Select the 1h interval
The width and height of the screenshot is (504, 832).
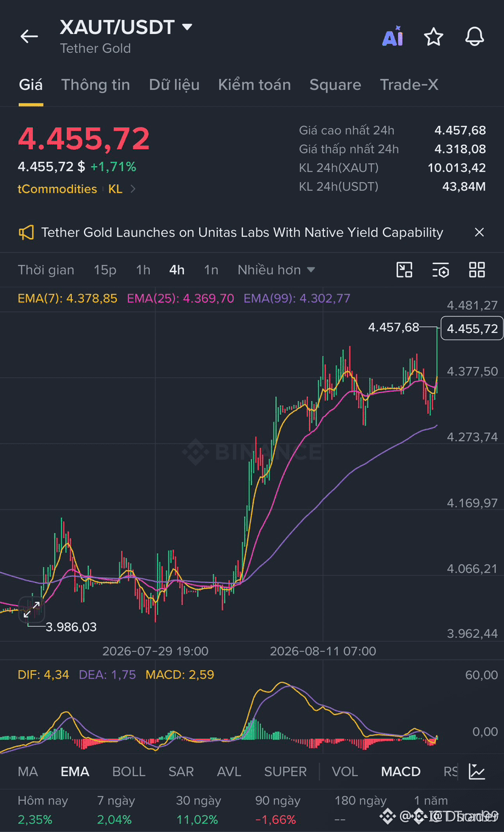coord(143,270)
